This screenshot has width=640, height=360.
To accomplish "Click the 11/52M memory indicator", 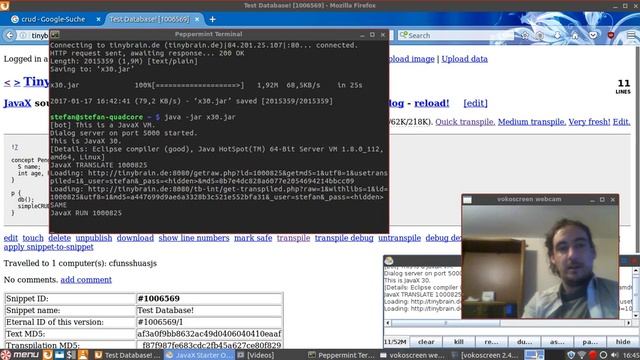I will [395, 342].
